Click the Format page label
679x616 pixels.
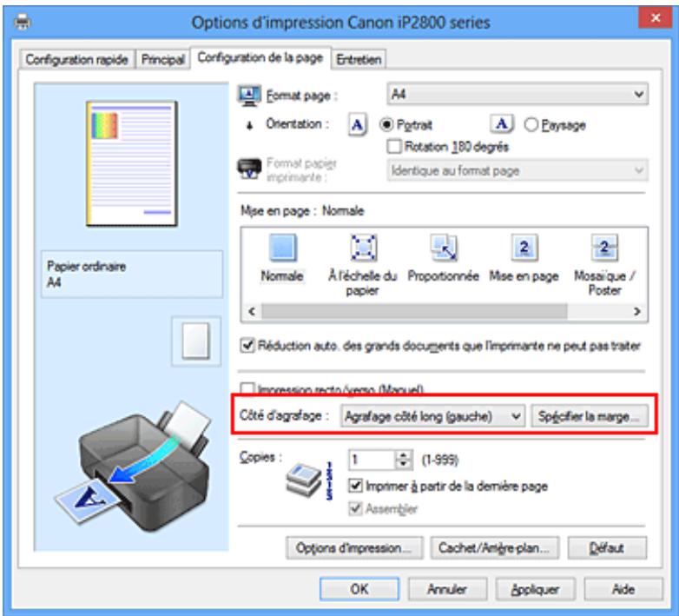(301, 96)
